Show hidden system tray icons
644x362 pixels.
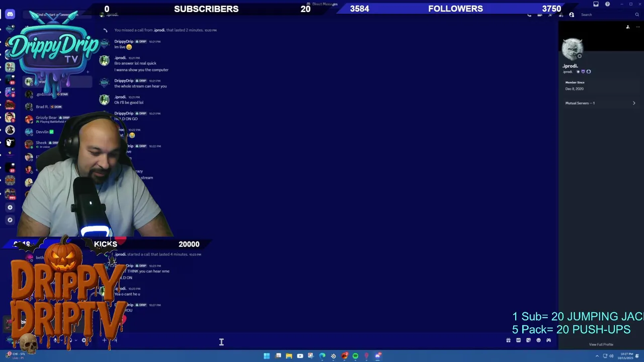coord(597,356)
